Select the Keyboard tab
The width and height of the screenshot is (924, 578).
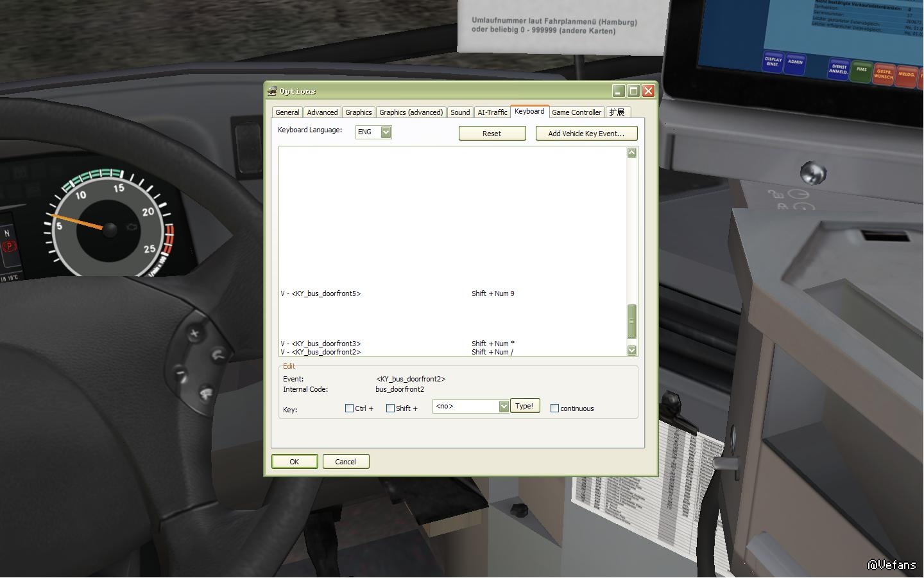point(529,112)
